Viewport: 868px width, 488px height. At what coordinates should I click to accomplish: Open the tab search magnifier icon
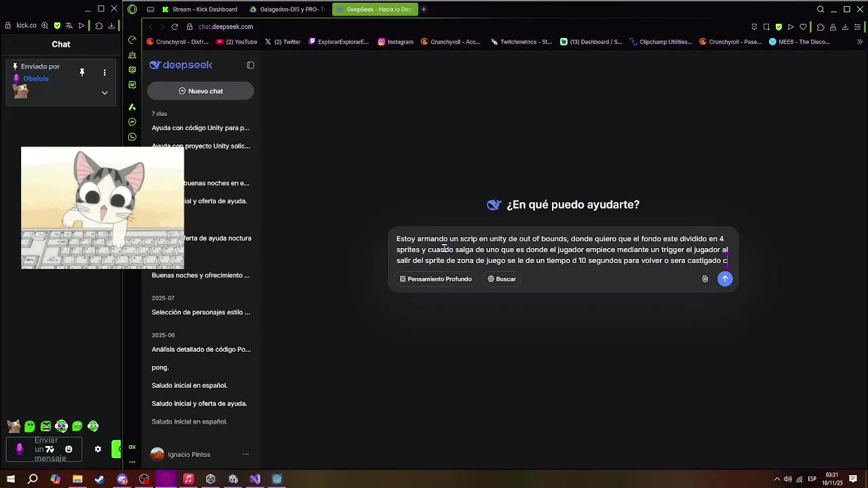coord(821,9)
